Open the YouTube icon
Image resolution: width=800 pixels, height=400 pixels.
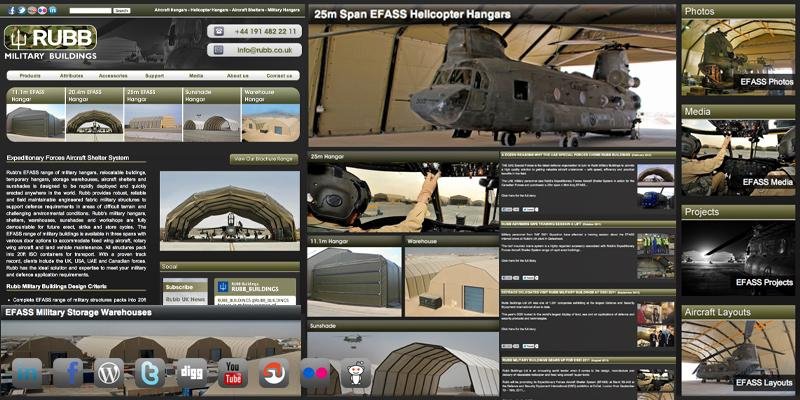point(233,374)
